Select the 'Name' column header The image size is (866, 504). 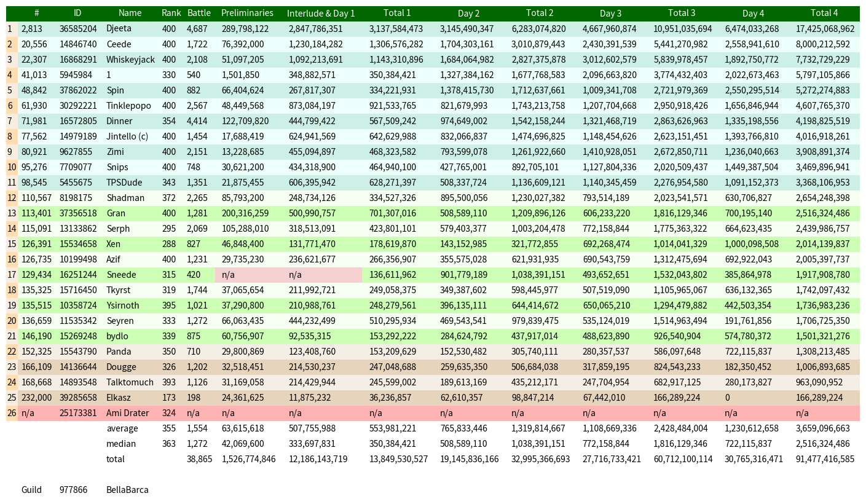130,13
